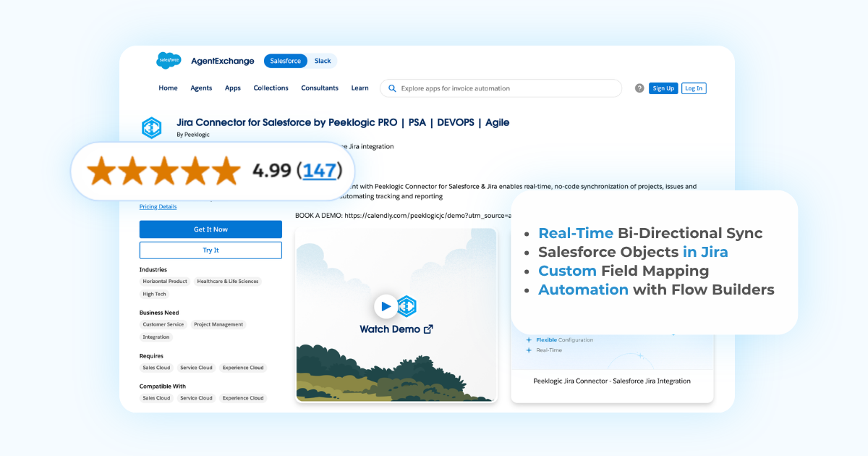Click Experience Cloud tag under Requires
This screenshot has width=868, height=456.
[243, 368]
